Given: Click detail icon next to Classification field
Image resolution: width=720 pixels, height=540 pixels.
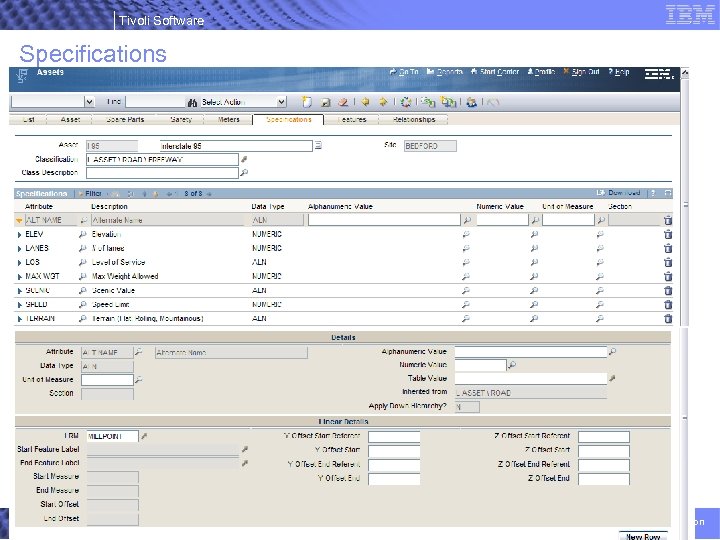Looking at the screenshot, I should (243, 159).
